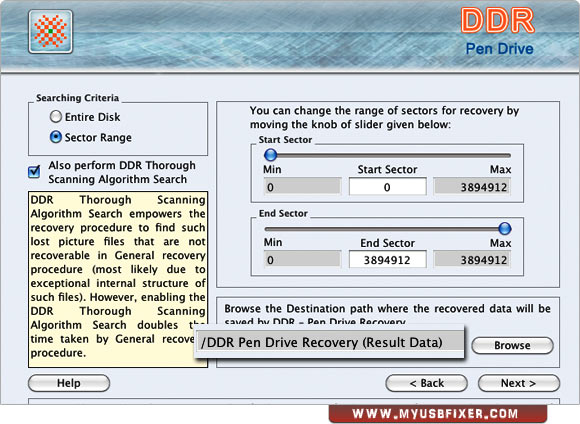The height and width of the screenshot is (424, 580).
Task: Click the 'Browse the Destination path' instruction text
Action: [387, 314]
